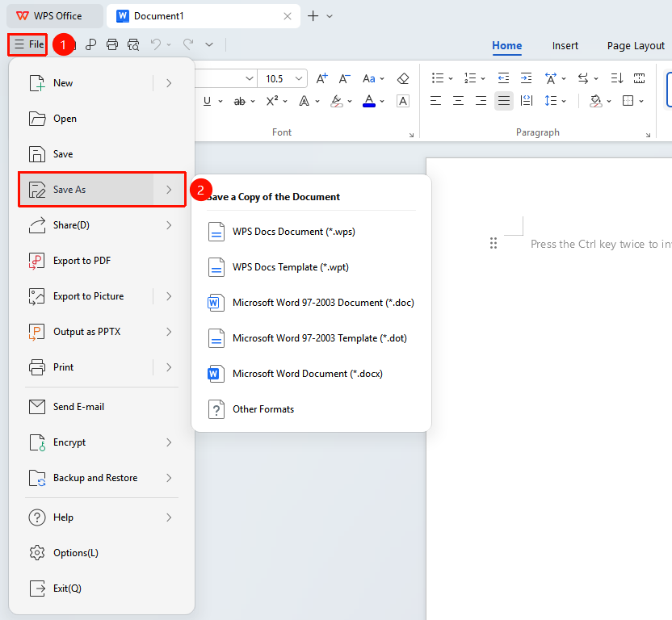Screen dimensions: 672x620
Task: Open the Change Case Aa menu
Action: pyautogui.click(x=373, y=79)
